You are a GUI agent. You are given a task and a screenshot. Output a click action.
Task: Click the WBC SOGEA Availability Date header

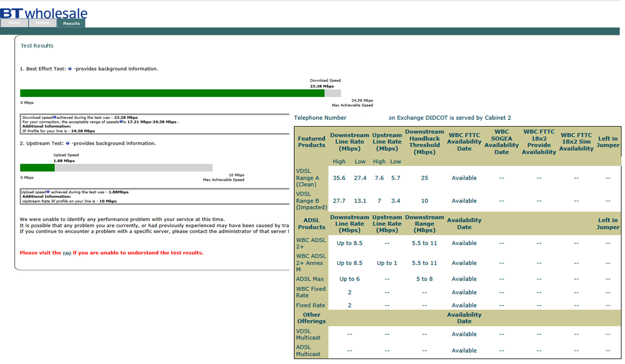click(501, 142)
